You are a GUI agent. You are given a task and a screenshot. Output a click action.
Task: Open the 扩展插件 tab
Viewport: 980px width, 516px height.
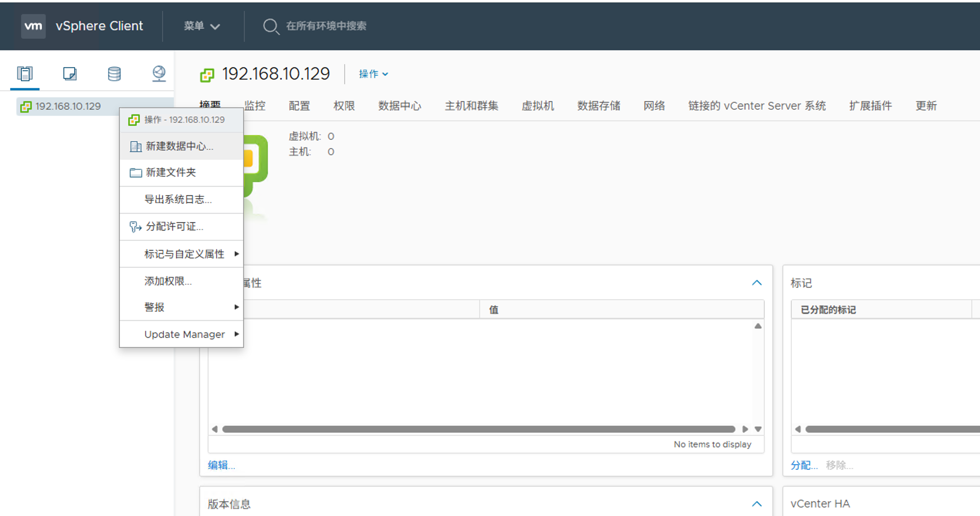pyautogui.click(x=871, y=106)
